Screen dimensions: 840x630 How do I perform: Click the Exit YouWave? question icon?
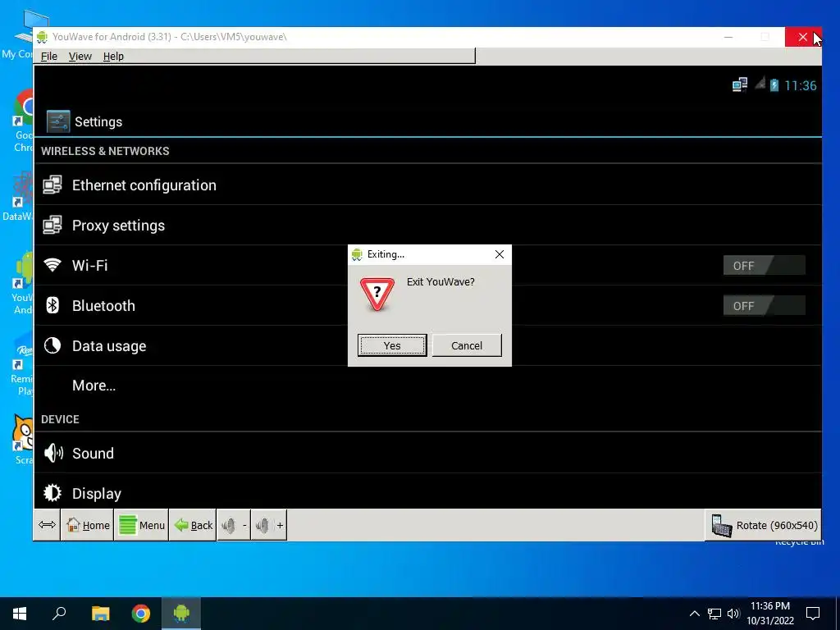point(377,294)
